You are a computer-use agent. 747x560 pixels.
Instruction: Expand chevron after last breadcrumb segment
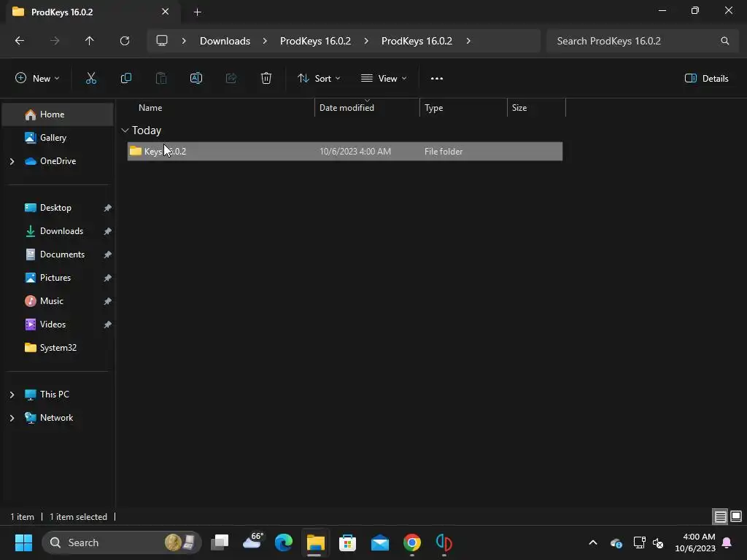[x=468, y=41]
